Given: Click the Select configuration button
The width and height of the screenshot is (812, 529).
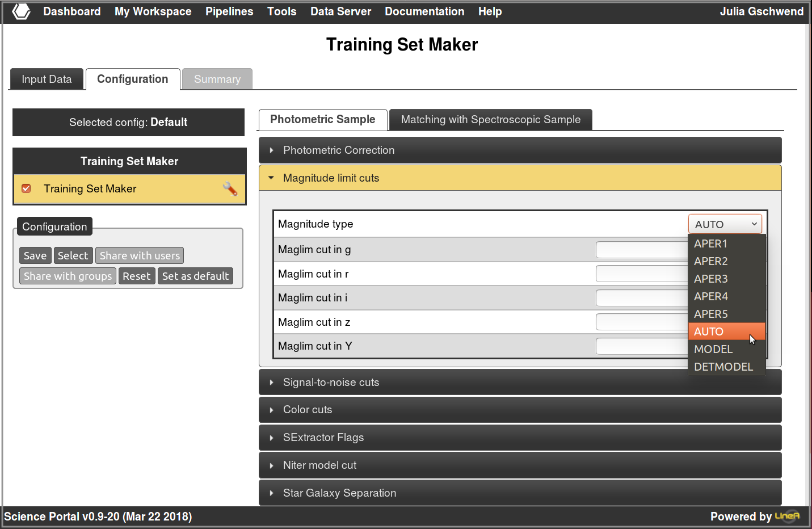Looking at the screenshot, I should click(x=73, y=255).
